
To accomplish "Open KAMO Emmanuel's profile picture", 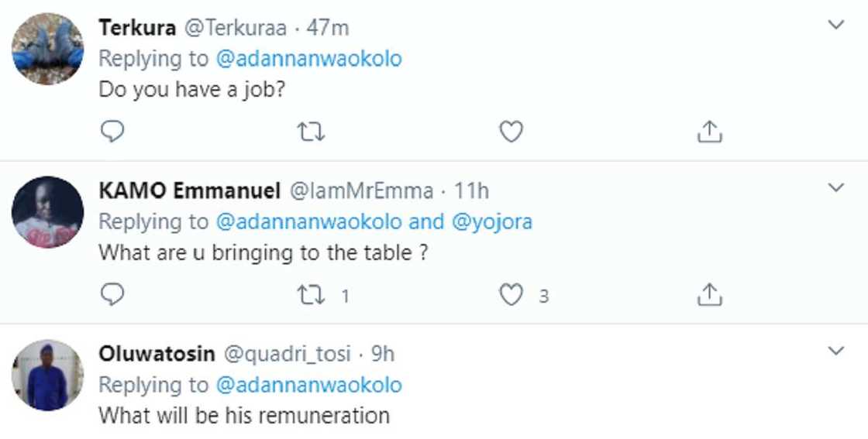I will [x=48, y=211].
